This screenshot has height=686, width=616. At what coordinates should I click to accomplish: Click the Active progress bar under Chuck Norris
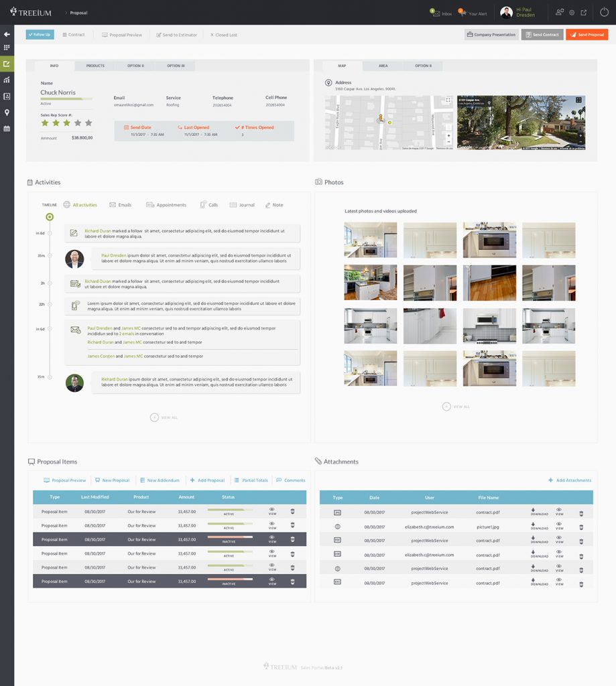point(66,99)
